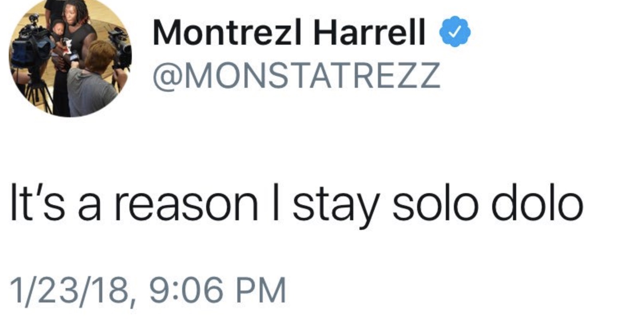Open the @MONSTATREZZ handle
This screenshot has width=644, height=328.
point(296,75)
